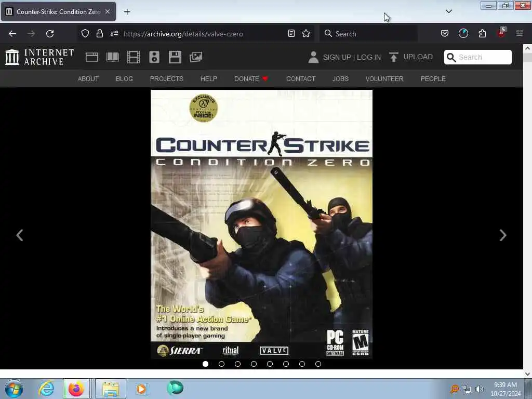Click the Firefox Search box
The height and width of the screenshot is (399, 532).
pos(368,34)
